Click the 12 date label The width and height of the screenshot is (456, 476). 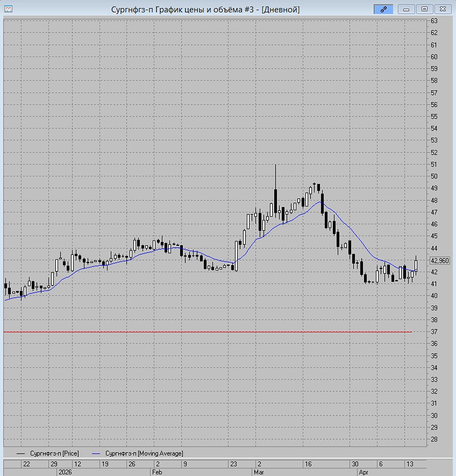point(78,464)
